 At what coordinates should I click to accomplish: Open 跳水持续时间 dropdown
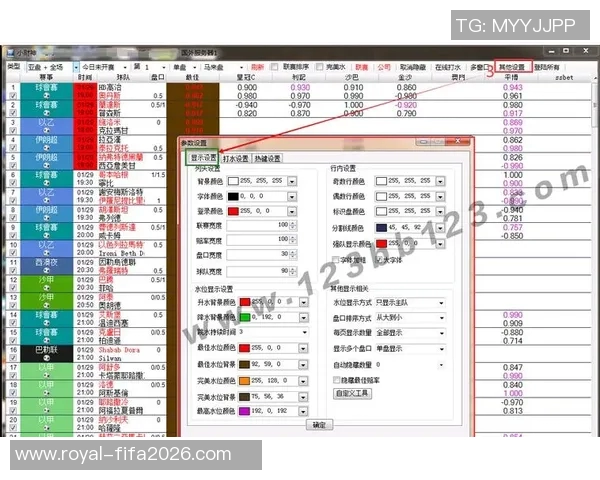[305, 332]
